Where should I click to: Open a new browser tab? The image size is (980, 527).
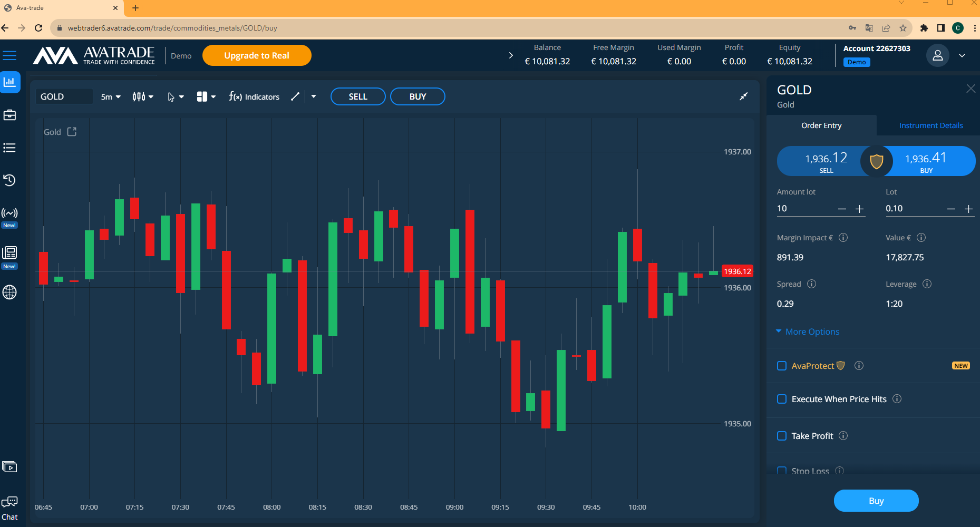tap(135, 8)
